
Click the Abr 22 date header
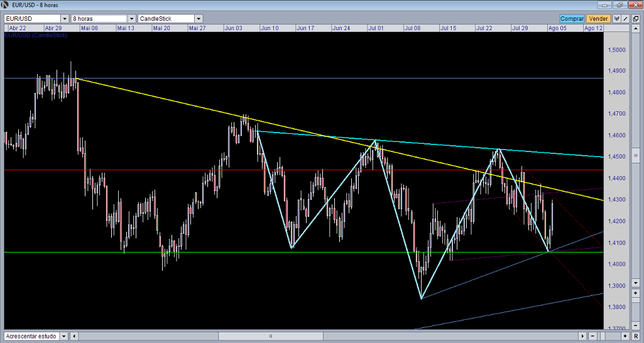(17, 28)
